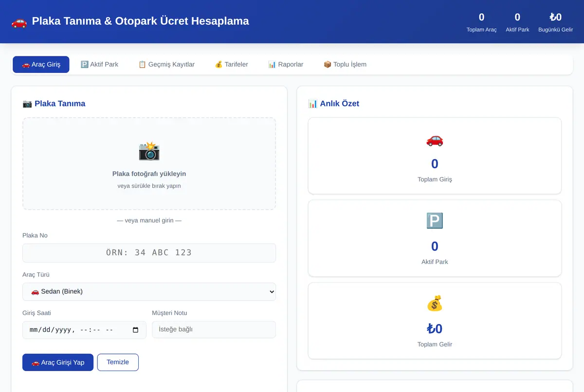584x392 pixels.
Task: Click the Temizle button
Action: pyautogui.click(x=118, y=362)
